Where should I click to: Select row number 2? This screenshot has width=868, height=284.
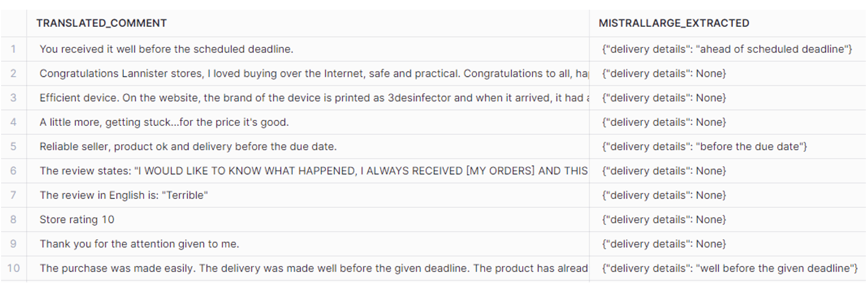coord(13,74)
